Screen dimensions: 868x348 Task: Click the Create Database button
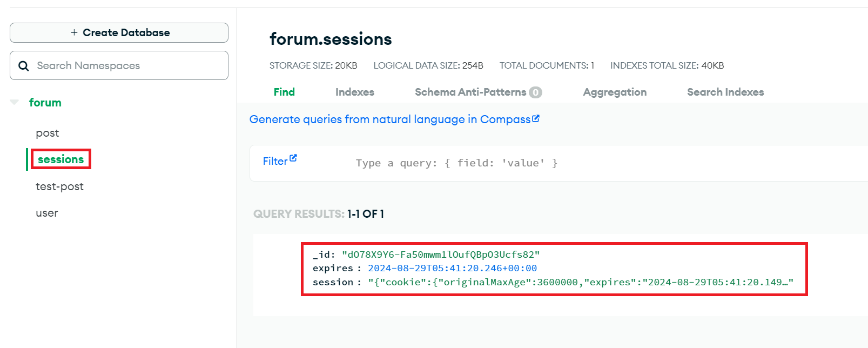click(x=119, y=32)
